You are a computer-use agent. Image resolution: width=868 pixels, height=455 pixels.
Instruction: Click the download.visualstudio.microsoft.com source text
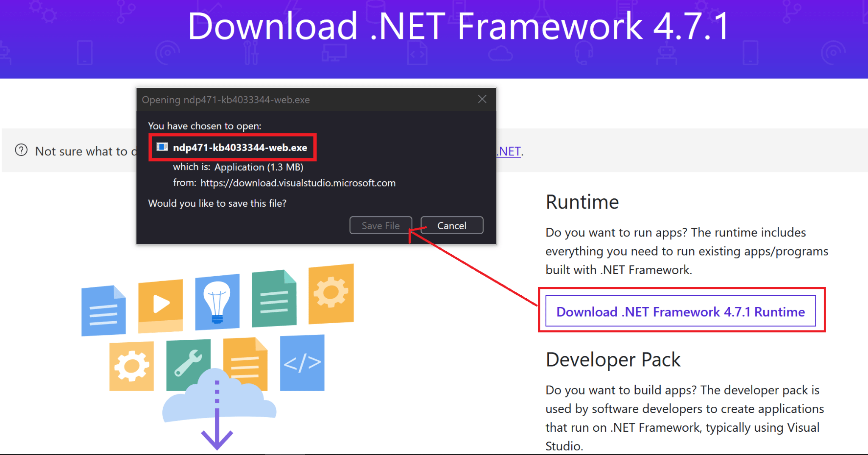pyautogui.click(x=298, y=183)
